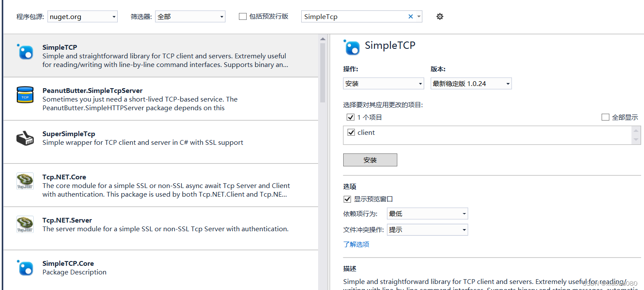The image size is (644, 290).
Task: Click SuperSimpleTcp package icon
Action: click(25, 138)
